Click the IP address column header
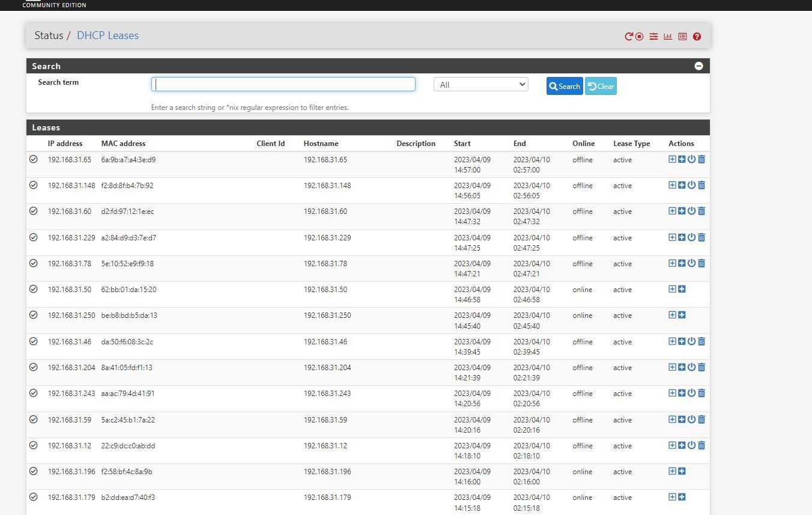Screen dimensions: 812x515 click(x=65, y=144)
